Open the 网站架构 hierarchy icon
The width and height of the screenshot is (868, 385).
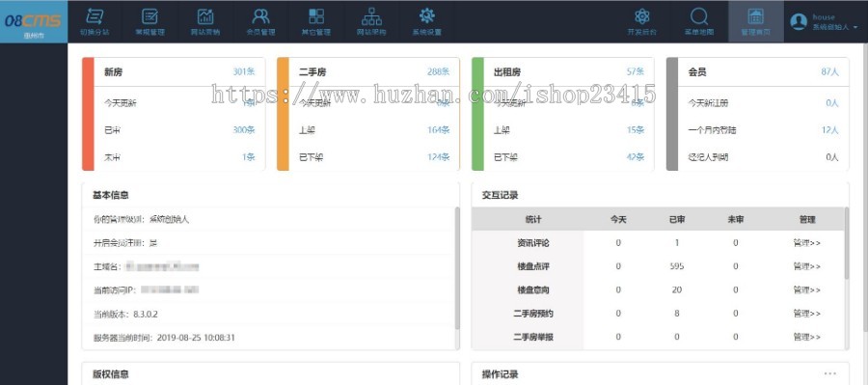pos(371,16)
